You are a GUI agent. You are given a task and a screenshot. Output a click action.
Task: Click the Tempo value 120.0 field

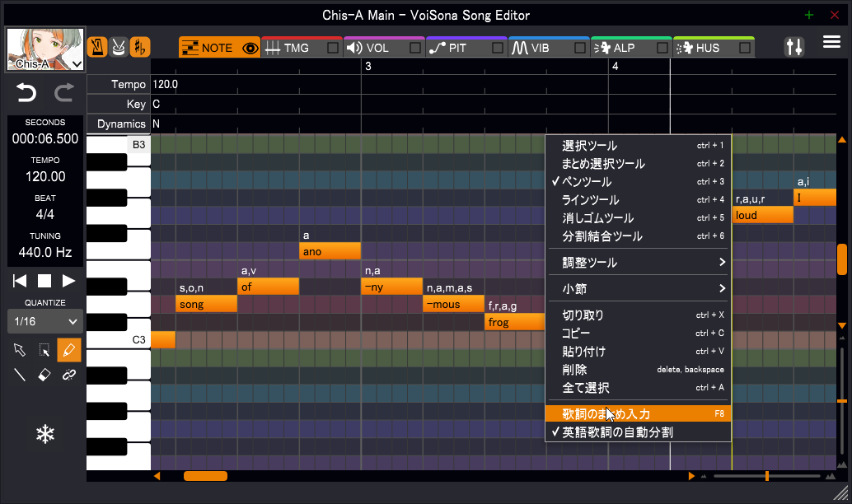(165, 84)
